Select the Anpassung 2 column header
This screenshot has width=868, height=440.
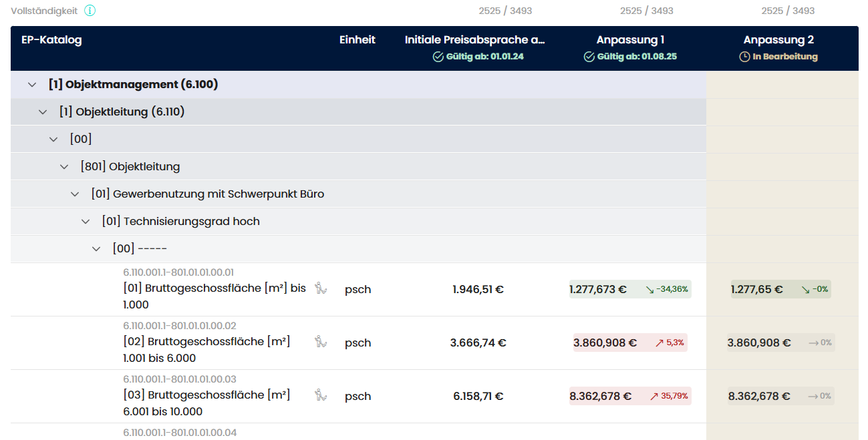(x=778, y=40)
